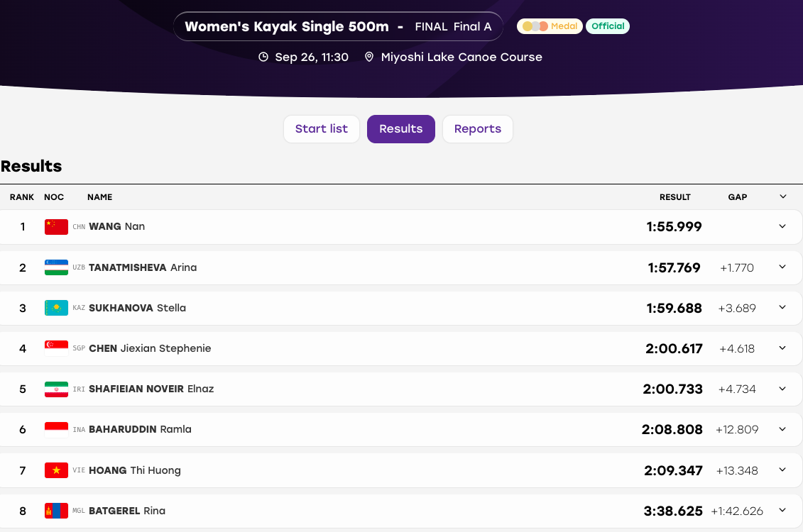Click the Uzbekistan flag icon
Image resolution: width=803 pixels, height=532 pixels.
pos(56,267)
